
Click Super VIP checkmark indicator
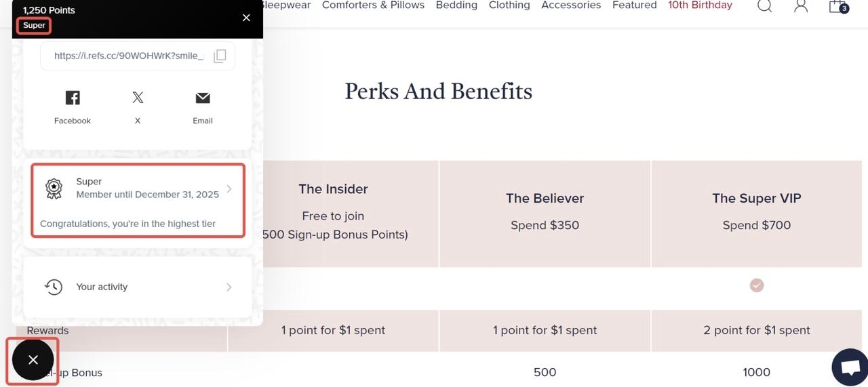click(x=757, y=285)
